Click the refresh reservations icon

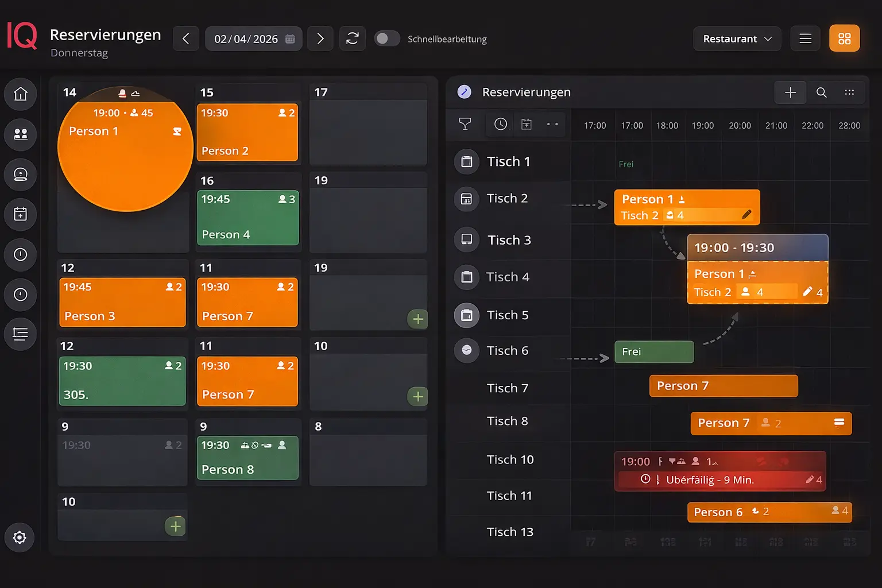(x=353, y=39)
